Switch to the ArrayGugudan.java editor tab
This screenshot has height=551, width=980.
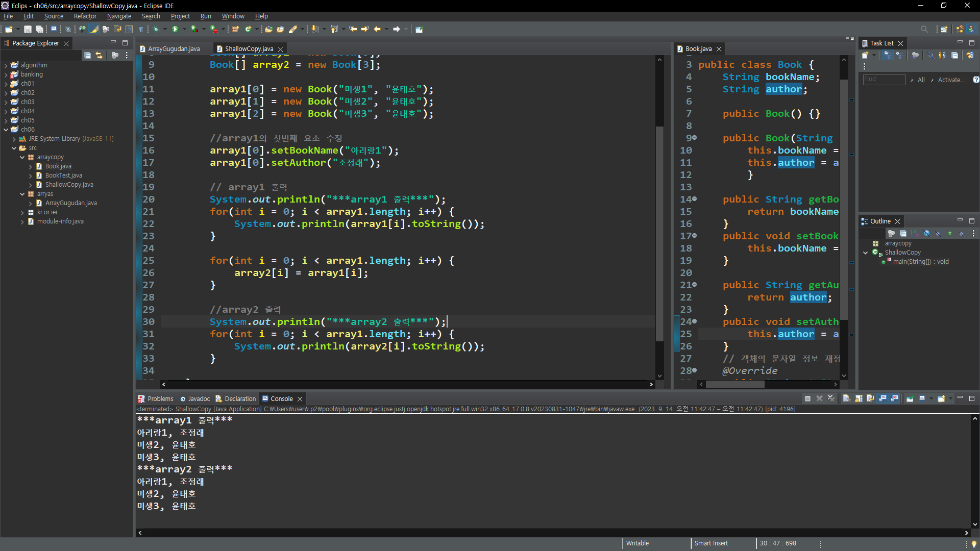click(174, 49)
